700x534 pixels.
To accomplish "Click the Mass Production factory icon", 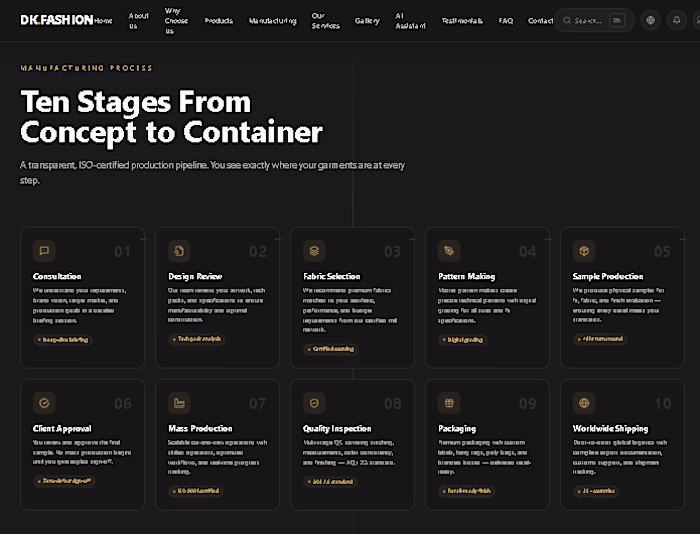I will (179, 403).
